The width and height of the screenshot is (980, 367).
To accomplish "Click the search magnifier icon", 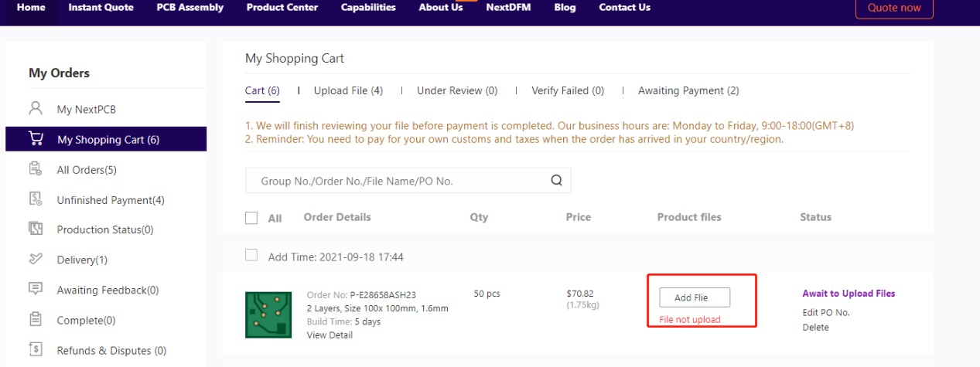I will (556, 181).
